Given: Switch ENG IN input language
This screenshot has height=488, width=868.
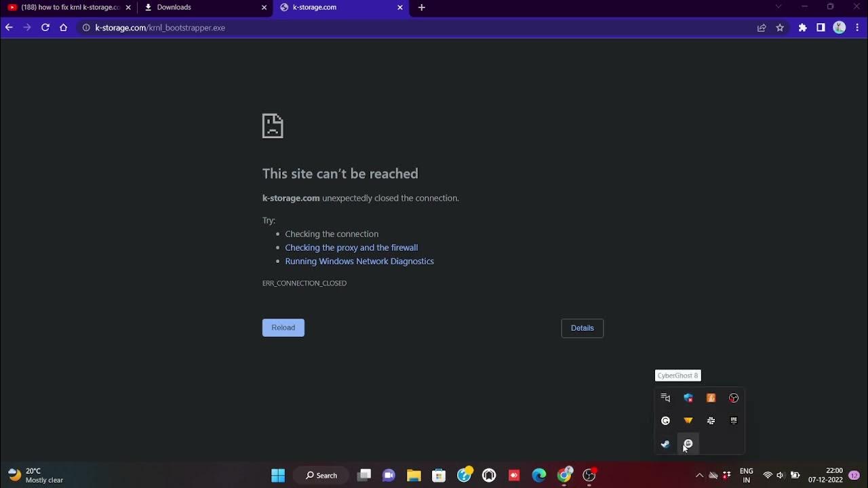Looking at the screenshot, I should (x=747, y=475).
